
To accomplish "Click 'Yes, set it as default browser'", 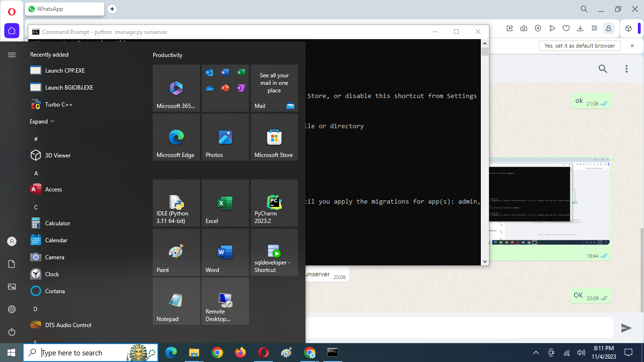I will click(x=579, y=46).
